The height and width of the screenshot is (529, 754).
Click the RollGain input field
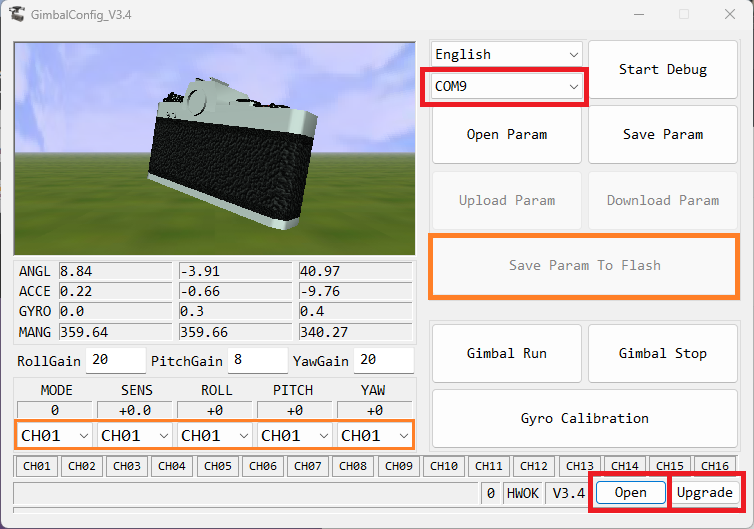(x=115, y=360)
